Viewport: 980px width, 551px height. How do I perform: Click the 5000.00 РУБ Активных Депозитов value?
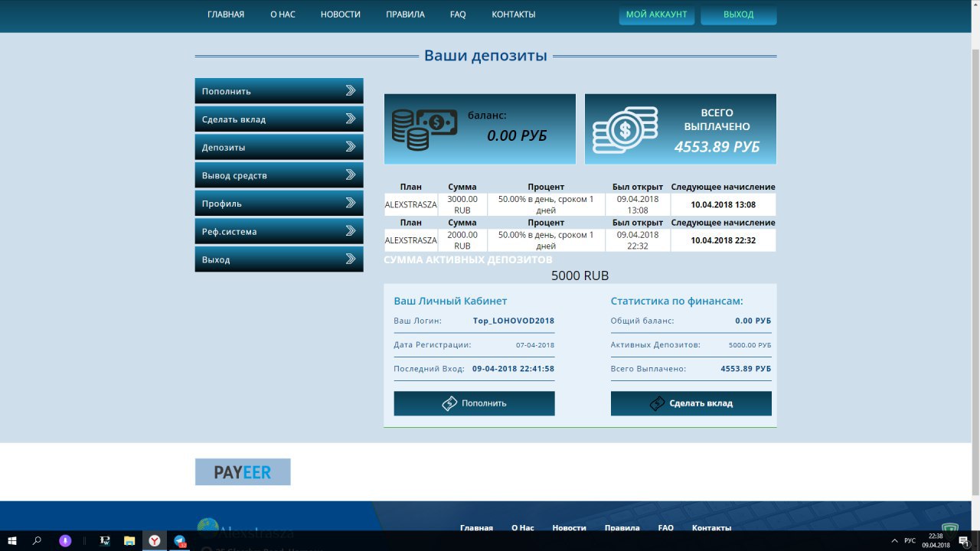pos(750,345)
